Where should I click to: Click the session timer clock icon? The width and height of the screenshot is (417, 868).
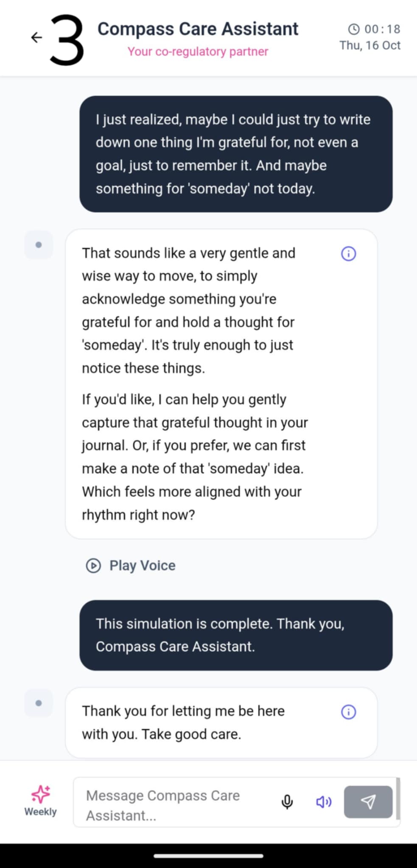click(x=353, y=29)
